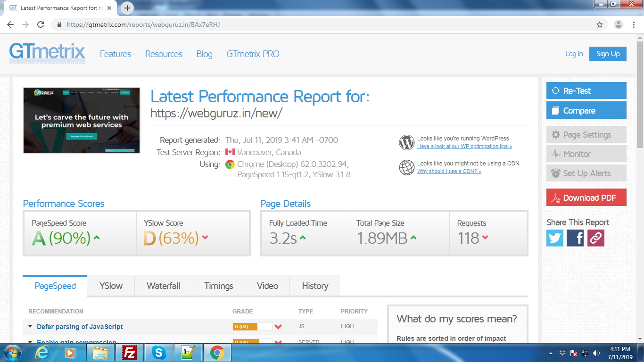The width and height of the screenshot is (644, 362).
Task: Click the website screenshot thumbnail
Action: pos(82,120)
